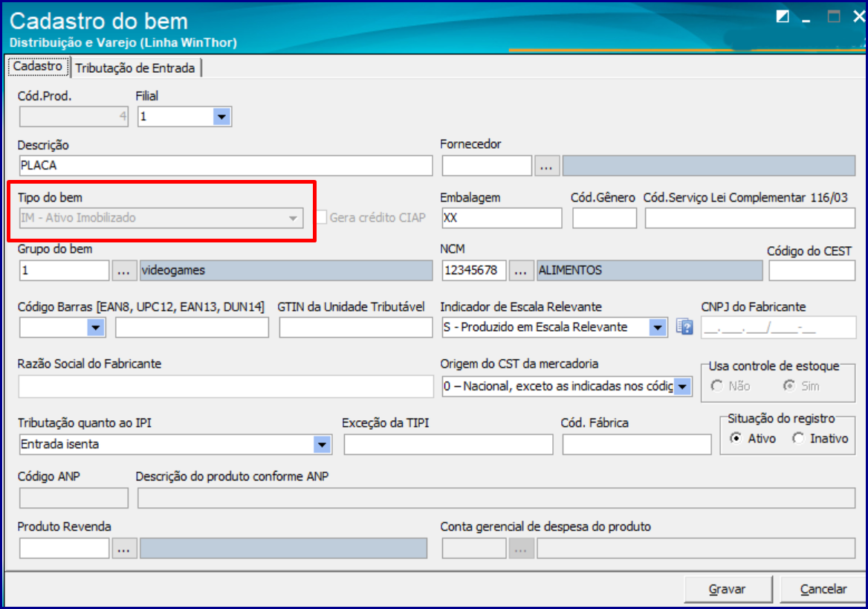Screen dimensions: 868x609
Task: Click the CNPJ do Fabricante field
Action: pos(778,327)
